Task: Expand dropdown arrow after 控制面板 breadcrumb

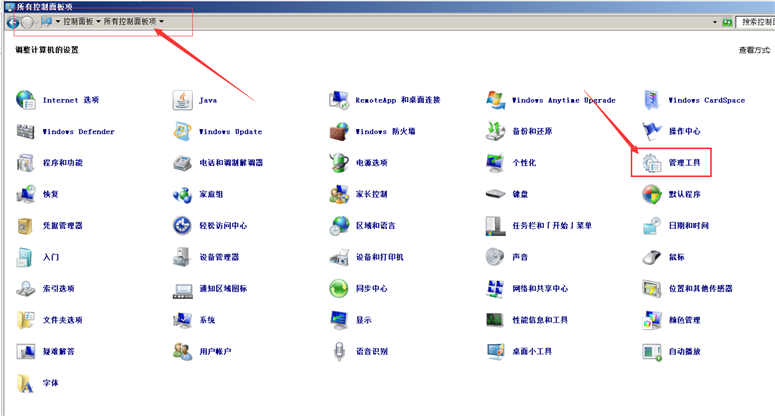Action: coord(98,22)
